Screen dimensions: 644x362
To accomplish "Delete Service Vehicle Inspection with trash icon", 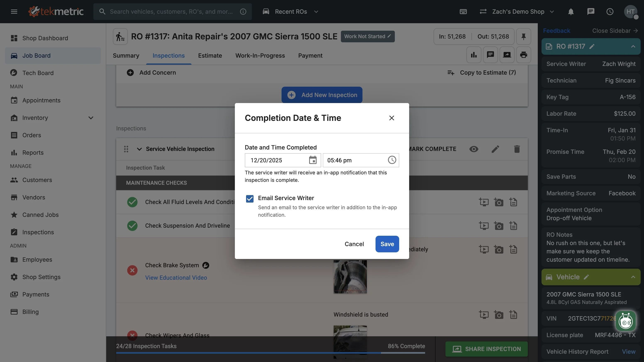I will pos(517,149).
